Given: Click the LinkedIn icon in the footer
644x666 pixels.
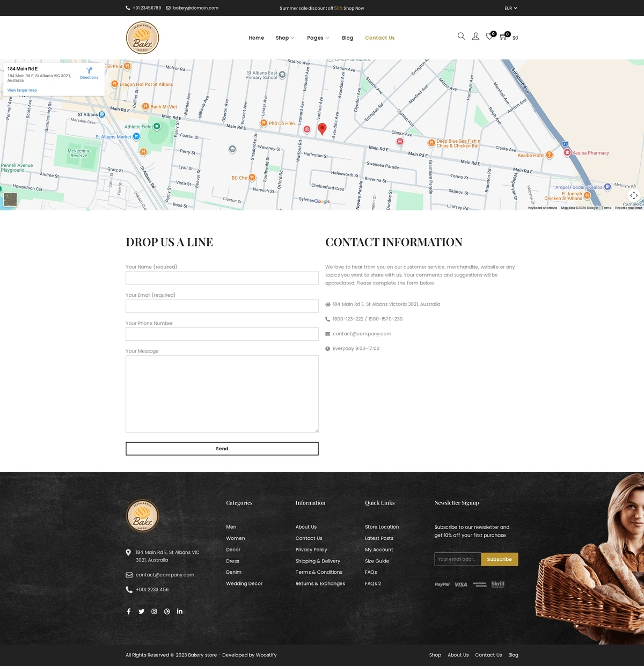Looking at the screenshot, I should 180,611.
